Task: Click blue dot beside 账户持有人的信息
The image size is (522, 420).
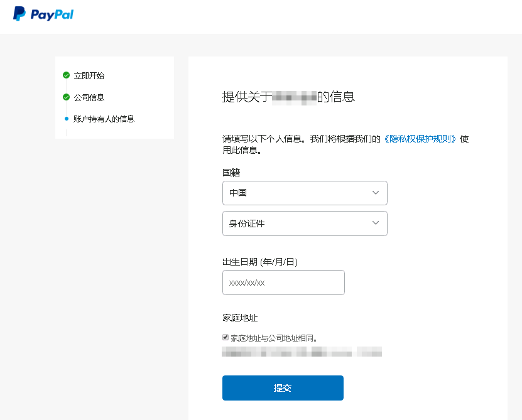Action: [67, 118]
